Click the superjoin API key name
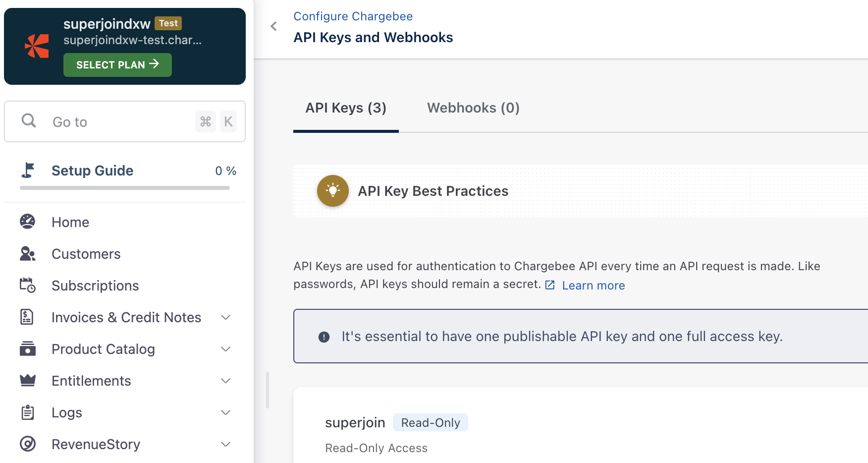This screenshot has height=463, width=868. 355,422
